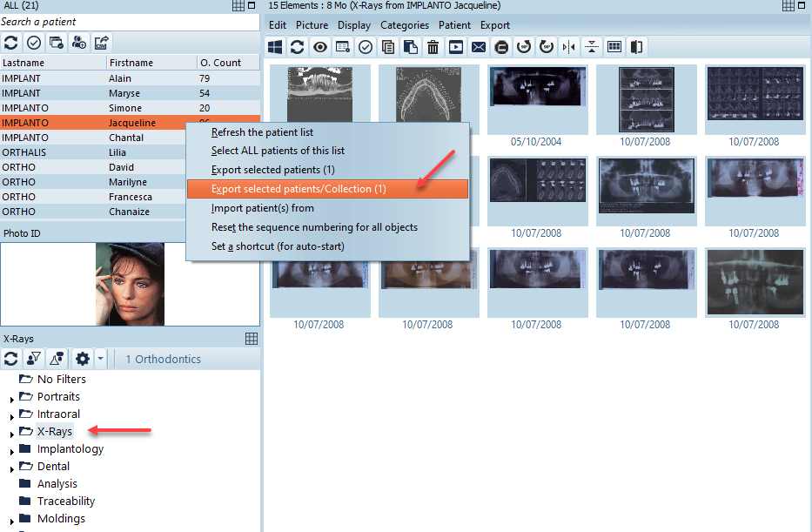Viewport: 812px width, 532px height.
Task: Click the Search a patient input field
Action: 131,21
